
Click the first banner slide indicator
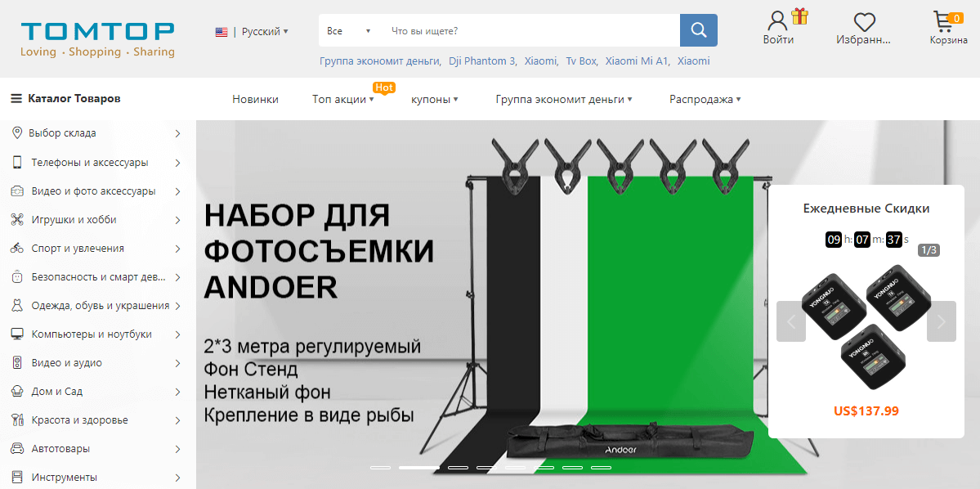[381, 467]
